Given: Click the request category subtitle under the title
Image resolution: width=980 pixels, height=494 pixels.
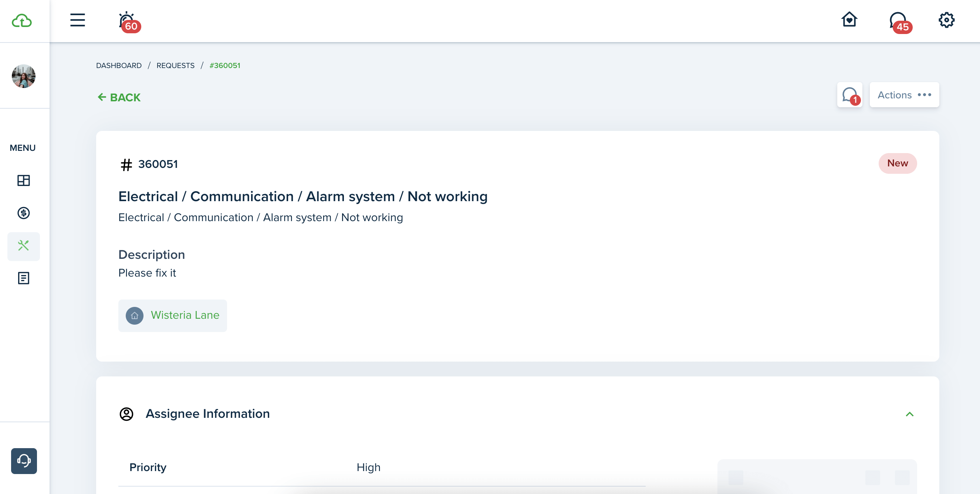Looking at the screenshot, I should tap(261, 217).
